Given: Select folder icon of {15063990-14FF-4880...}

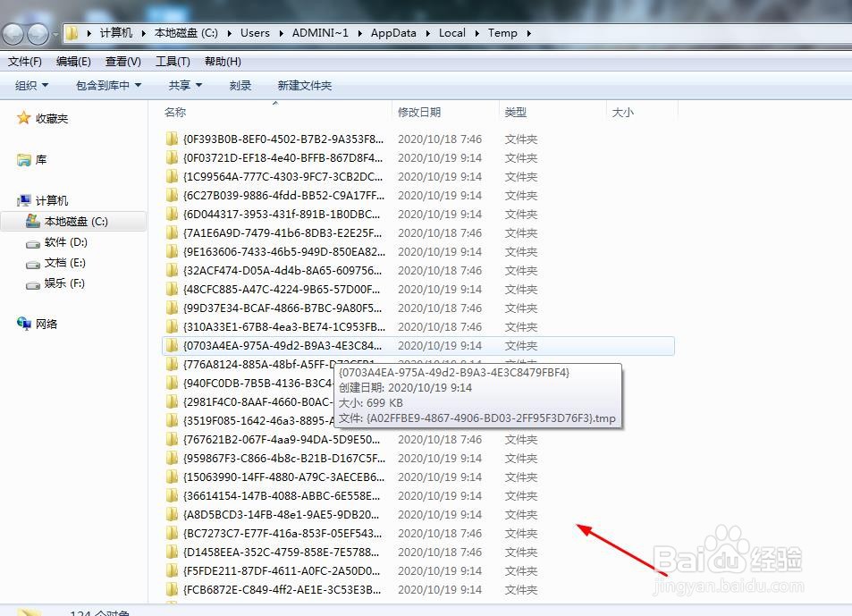Looking at the screenshot, I should click(x=172, y=477).
